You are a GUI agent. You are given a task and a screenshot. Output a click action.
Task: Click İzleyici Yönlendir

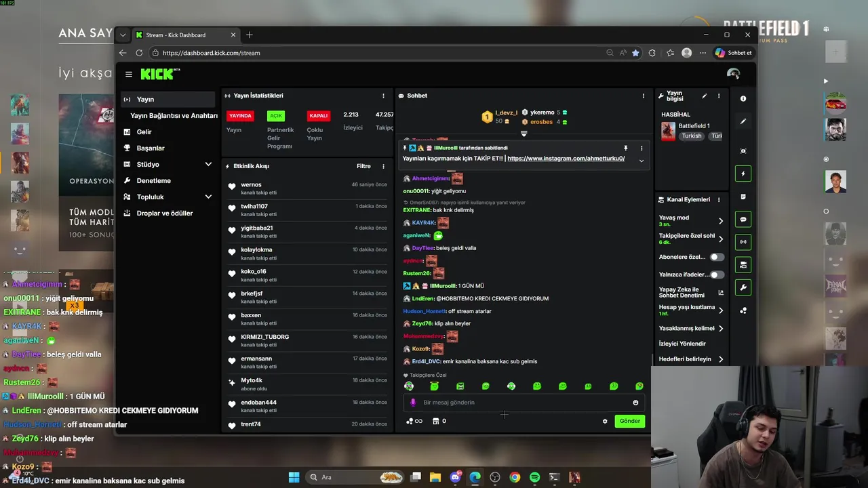pos(682,344)
